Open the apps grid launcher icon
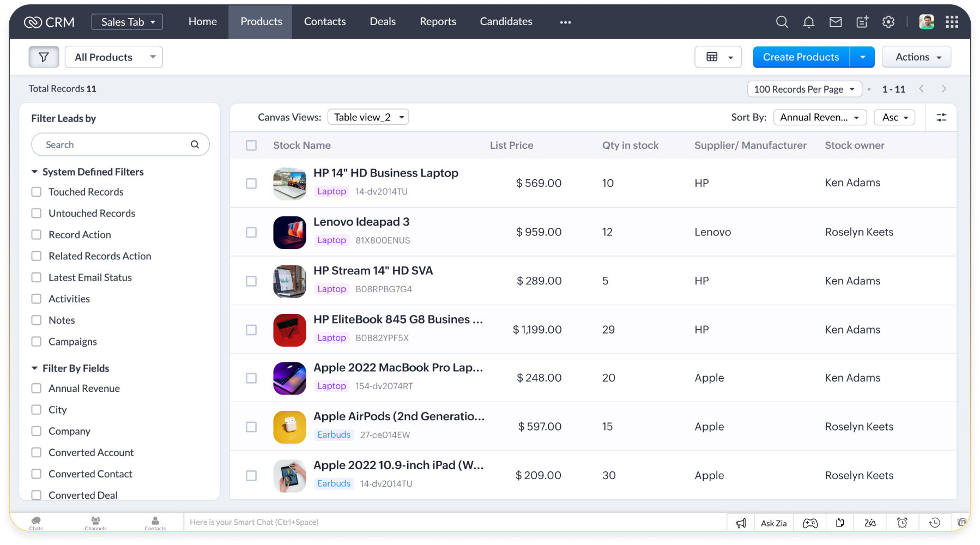 tap(952, 22)
